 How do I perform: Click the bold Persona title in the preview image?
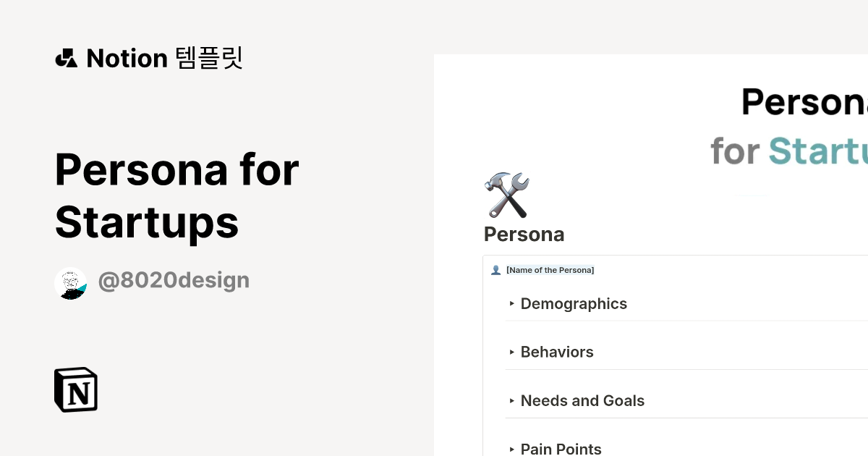801,103
